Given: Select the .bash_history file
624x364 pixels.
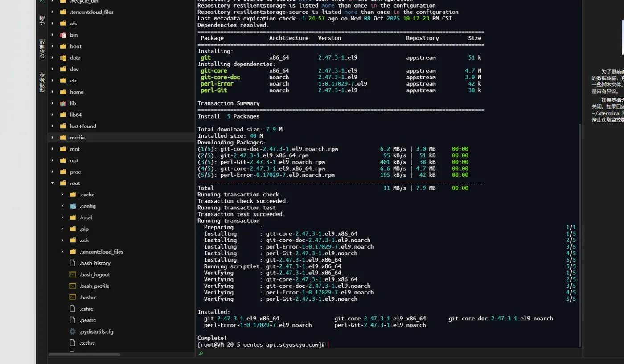Looking at the screenshot, I should (x=95, y=263).
